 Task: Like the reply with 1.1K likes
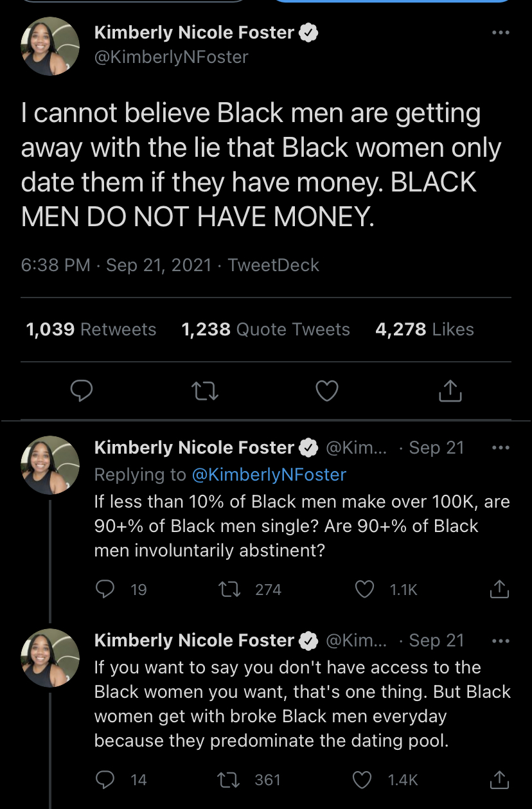(365, 589)
